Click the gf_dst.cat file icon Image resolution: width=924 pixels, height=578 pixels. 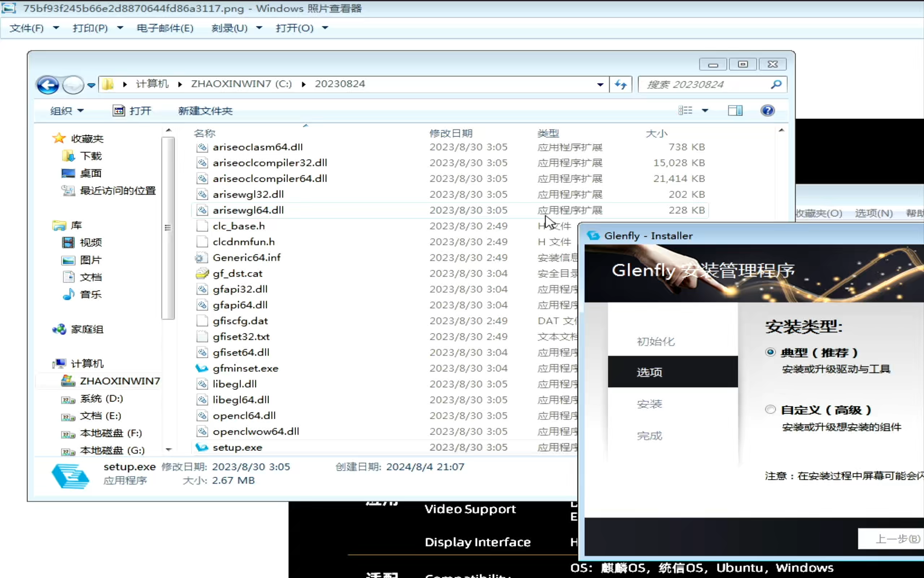pyautogui.click(x=202, y=273)
